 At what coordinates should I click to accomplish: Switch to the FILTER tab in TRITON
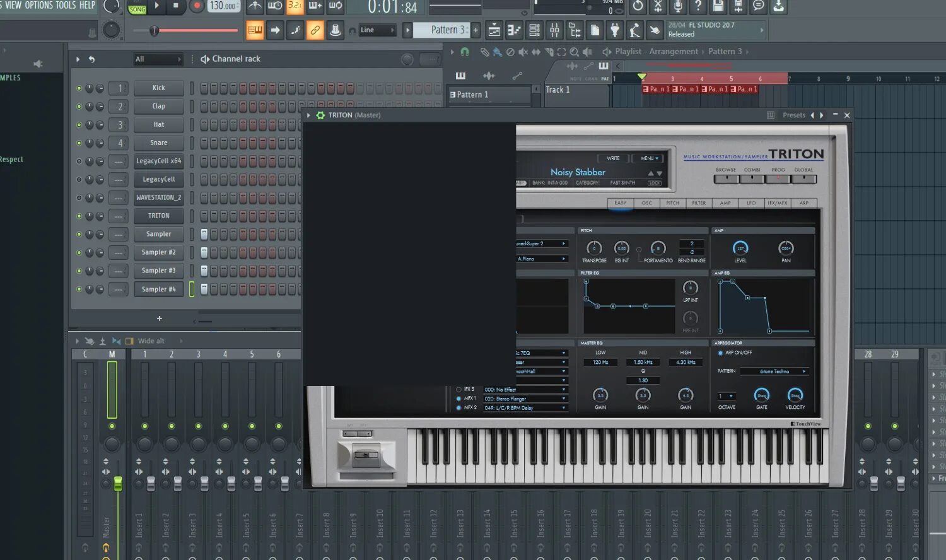coord(699,203)
